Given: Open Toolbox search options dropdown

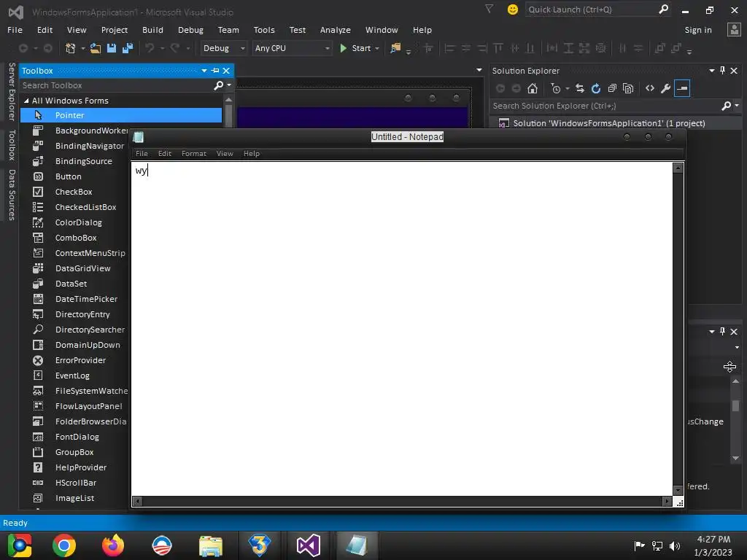Looking at the screenshot, I should pos(229,85).
